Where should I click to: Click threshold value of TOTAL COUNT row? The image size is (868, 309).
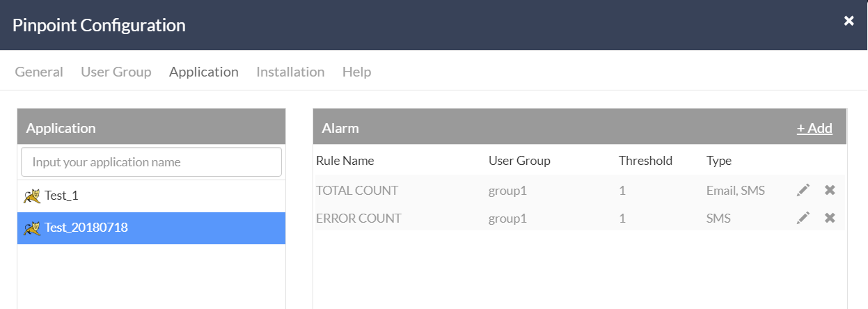(622, 190)
